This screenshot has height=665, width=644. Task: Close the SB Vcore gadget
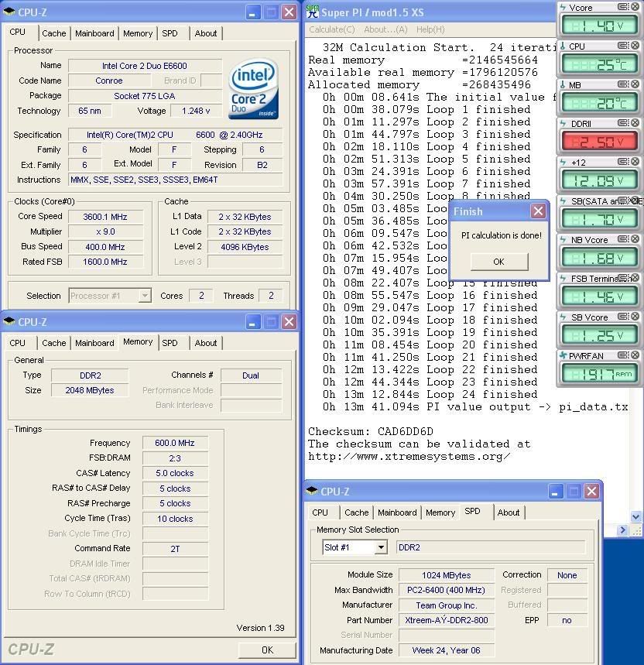[x=635, y=317]
